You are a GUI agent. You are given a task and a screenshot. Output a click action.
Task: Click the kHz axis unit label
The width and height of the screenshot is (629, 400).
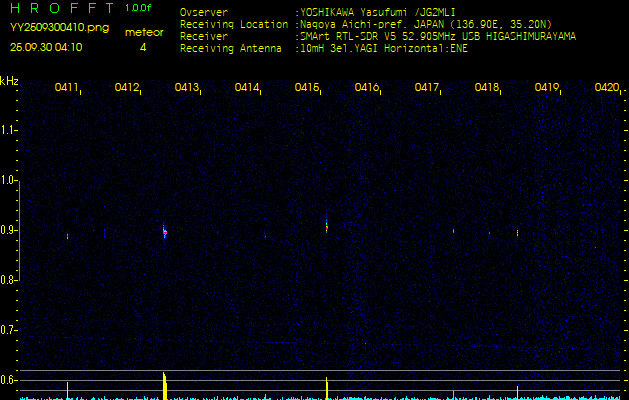9,81
